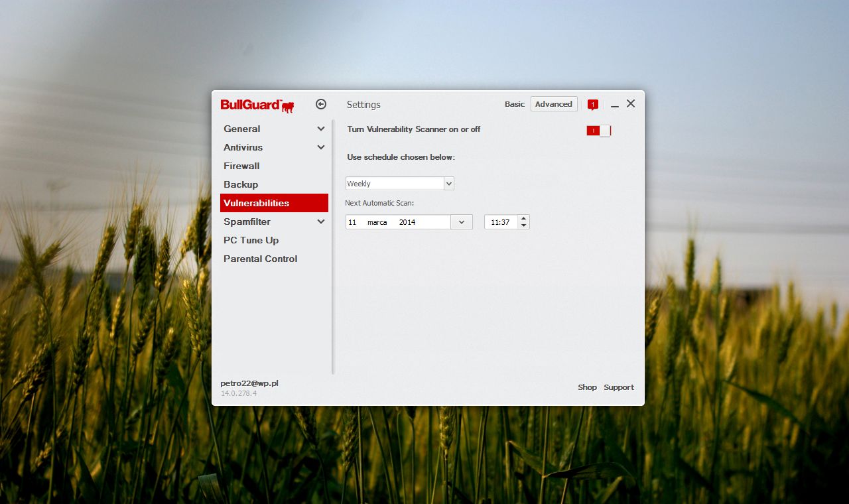Viewport: 849px width, 504px height.
Task: Click the year 2014 in date field
Action: 407,222
